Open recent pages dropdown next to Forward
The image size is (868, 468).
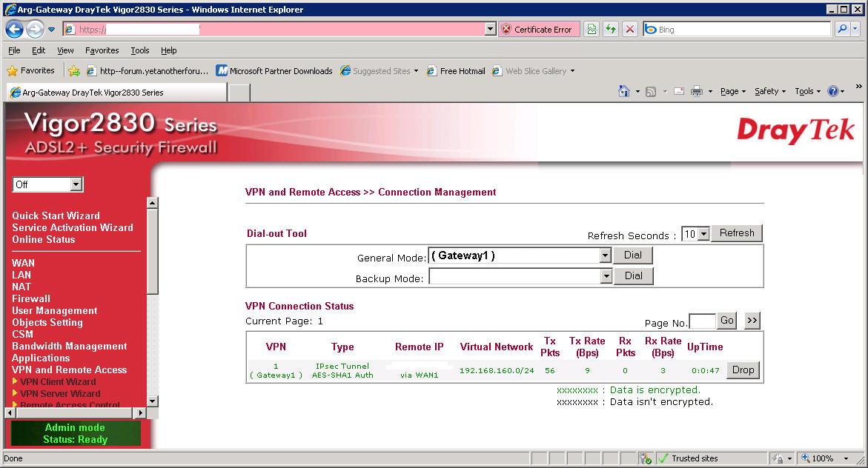(51, 30)
